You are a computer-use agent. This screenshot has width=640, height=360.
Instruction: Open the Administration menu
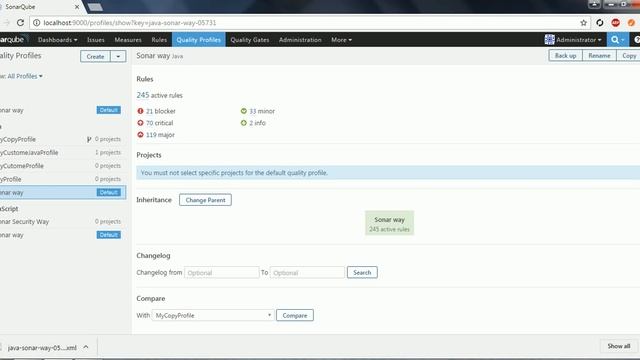[300, 40]
